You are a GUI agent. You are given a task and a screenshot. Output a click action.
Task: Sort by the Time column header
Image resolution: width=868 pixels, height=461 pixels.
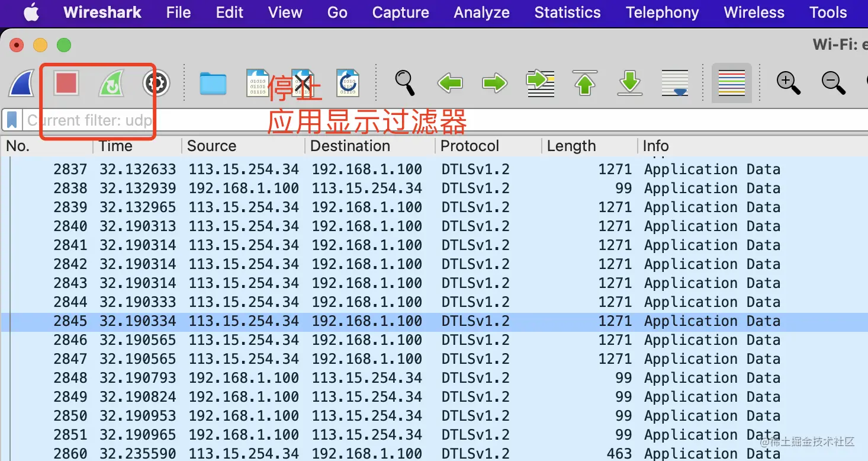click(x=137, y=146)
